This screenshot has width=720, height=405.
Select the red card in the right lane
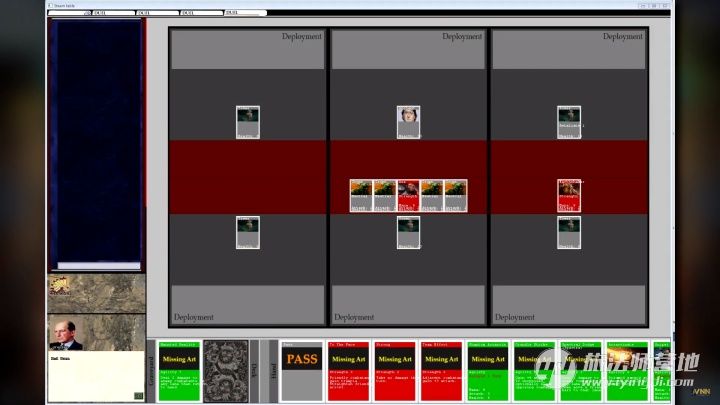click(569, 195)
